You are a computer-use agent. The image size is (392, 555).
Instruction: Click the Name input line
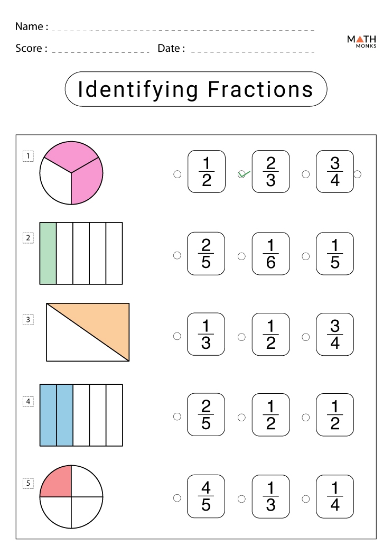tap(183, 27)
